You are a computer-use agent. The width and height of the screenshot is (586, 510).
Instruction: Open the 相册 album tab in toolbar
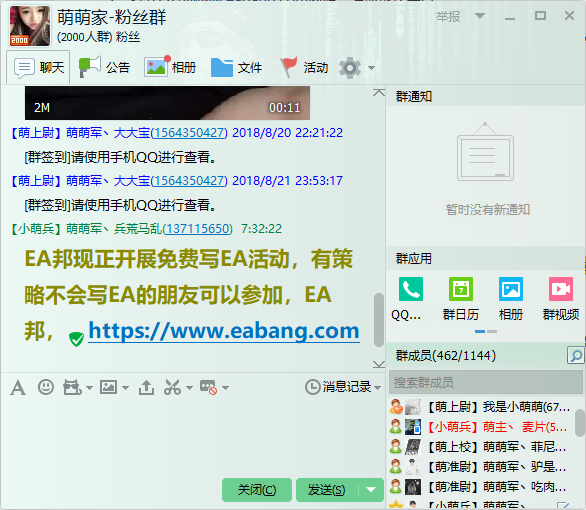[170, 68]
